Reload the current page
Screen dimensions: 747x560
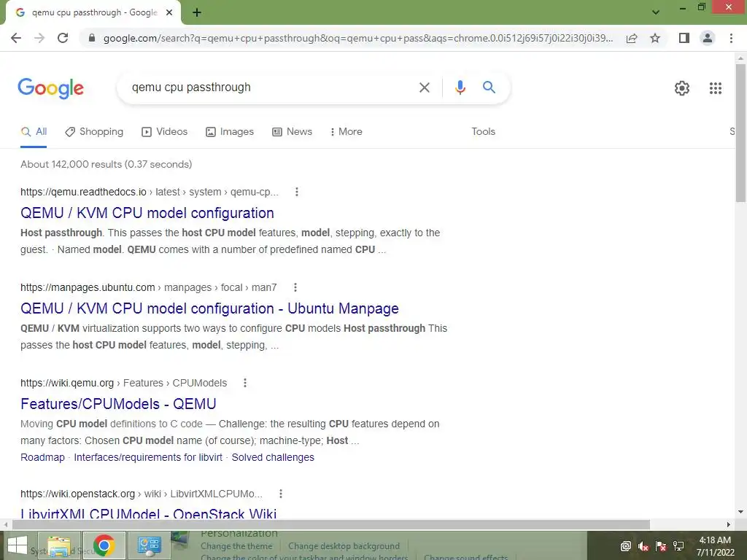(x=63, y=38)
